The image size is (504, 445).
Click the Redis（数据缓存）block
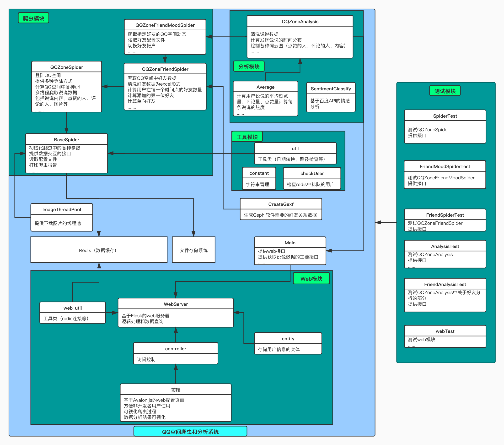pos(99,250)
